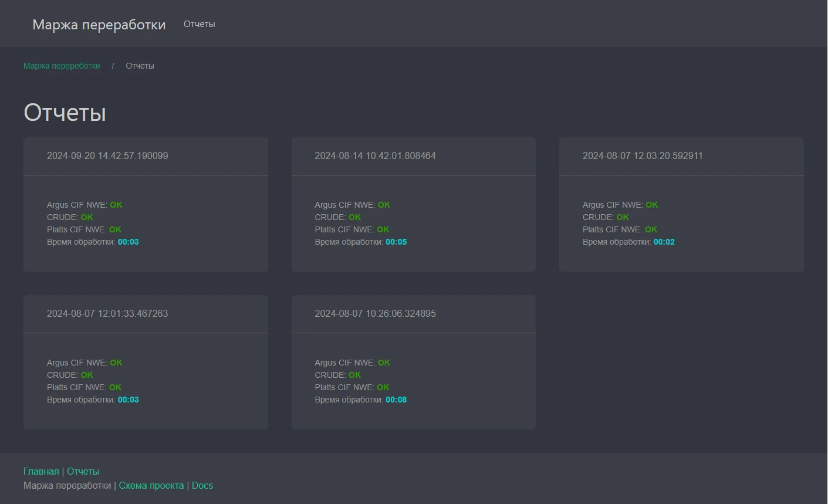The width and height of the screenshot is (828, 504).
Task: Click the «Отчеты» footer link
Action: tap(83, 472)
